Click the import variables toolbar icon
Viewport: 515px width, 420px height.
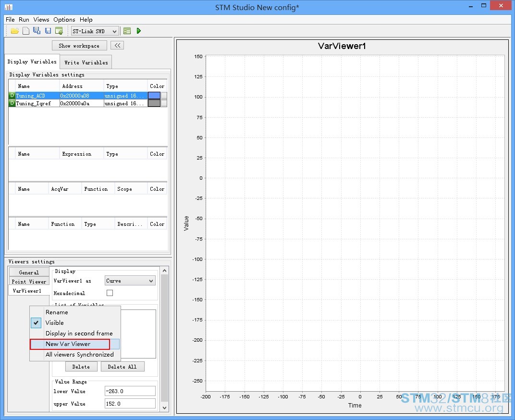tap(59, 31)
